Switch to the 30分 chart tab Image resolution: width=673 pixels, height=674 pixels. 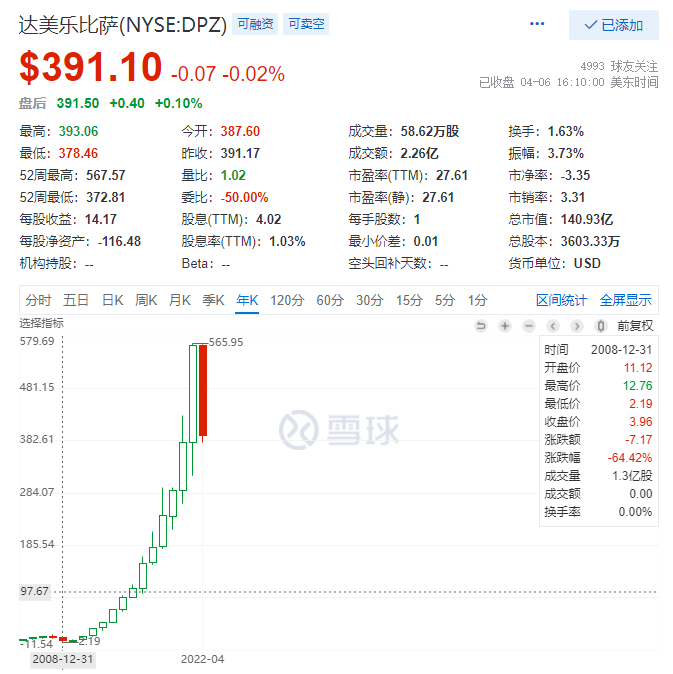point(370,300)
